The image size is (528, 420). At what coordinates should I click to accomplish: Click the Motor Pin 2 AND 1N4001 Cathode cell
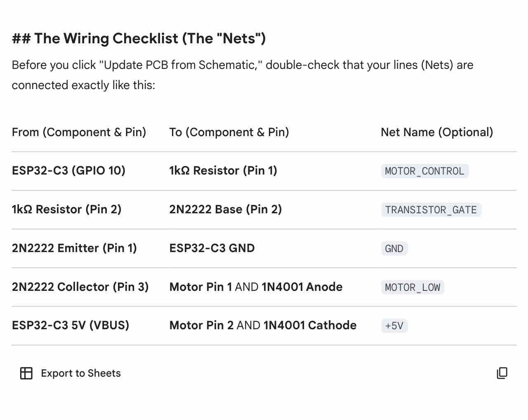[x=263, y=325]
